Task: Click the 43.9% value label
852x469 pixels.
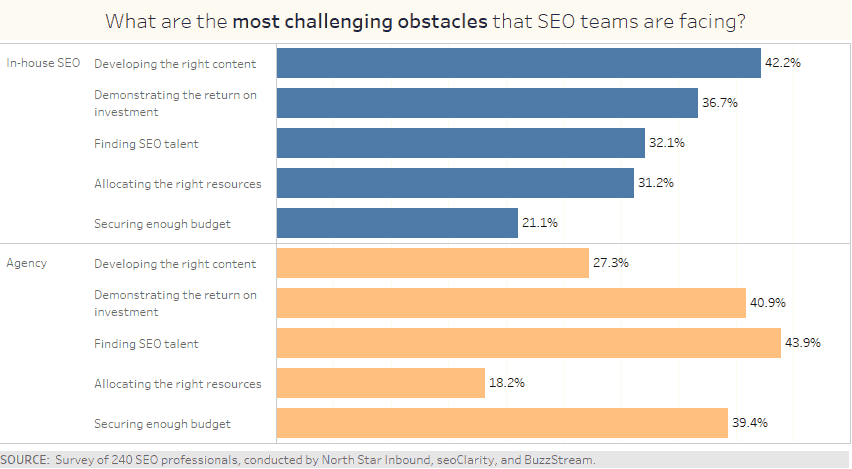Action: click(x=803, y=343)
